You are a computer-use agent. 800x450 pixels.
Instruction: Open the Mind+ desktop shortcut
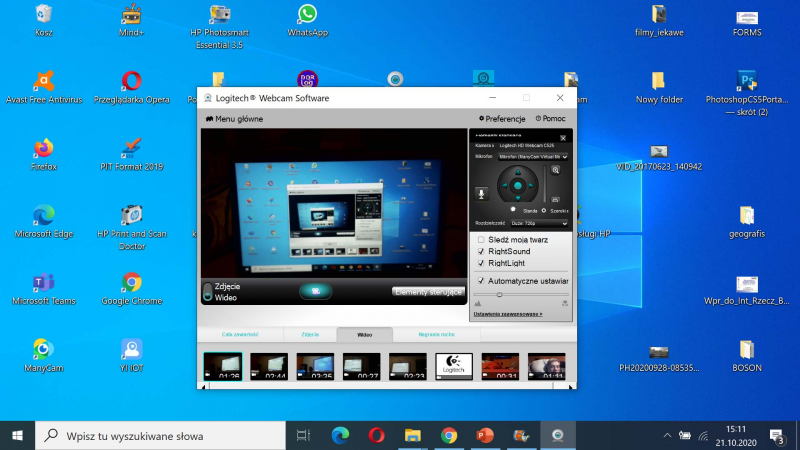(131, 20)
